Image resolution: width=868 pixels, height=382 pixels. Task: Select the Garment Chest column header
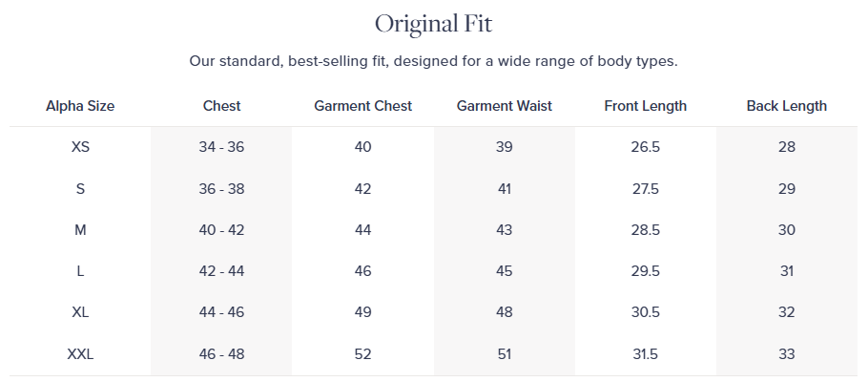click(362, 106)
